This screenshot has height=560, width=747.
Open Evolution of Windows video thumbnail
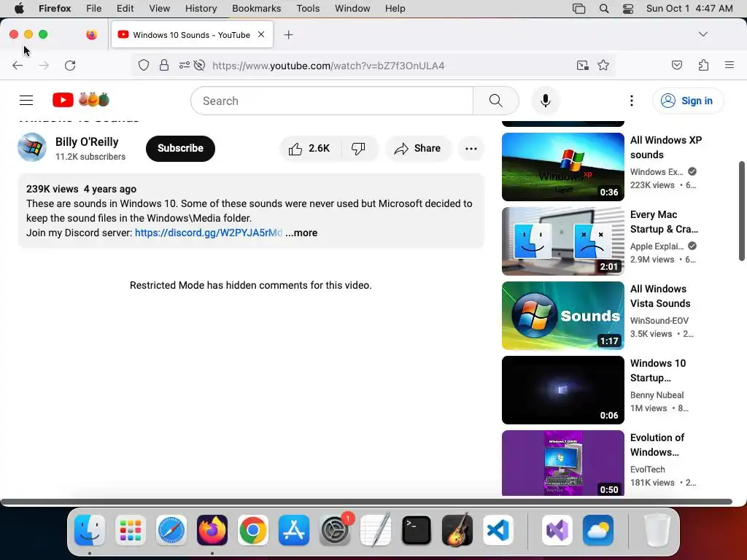[562, 463]
